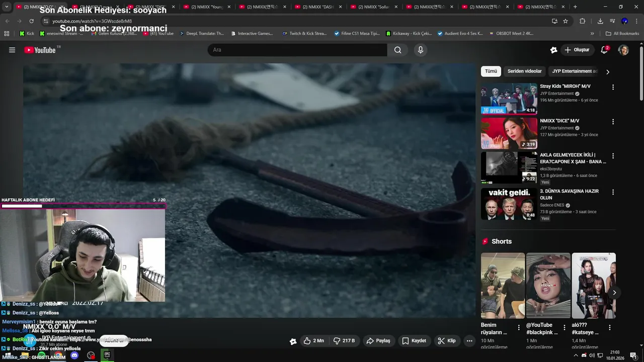
Task: Open the Kick bookmark
Action: [27, 34]
